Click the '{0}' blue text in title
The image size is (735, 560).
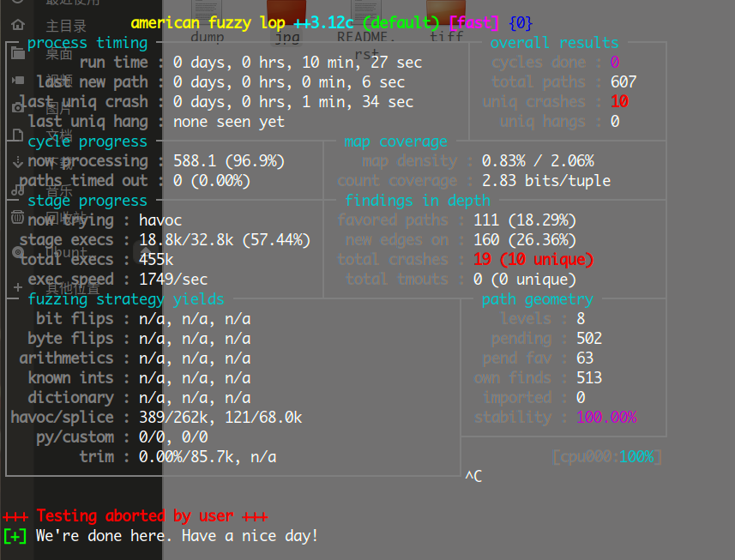point(521,22)
